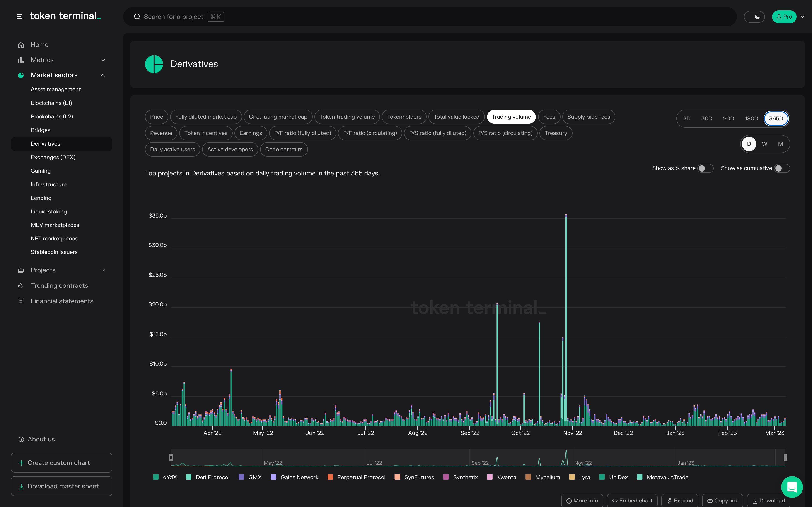
Task: Click the hamburger menu icon
Action: pos(20,17)
